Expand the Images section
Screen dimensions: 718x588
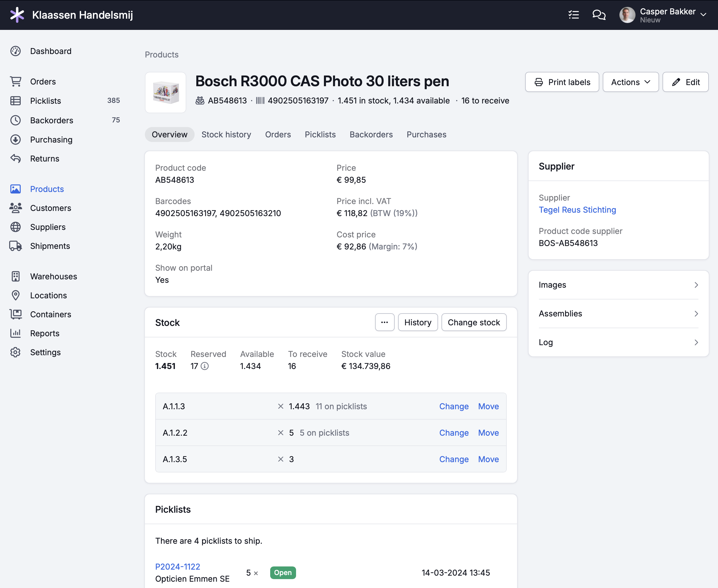point(618,285)
